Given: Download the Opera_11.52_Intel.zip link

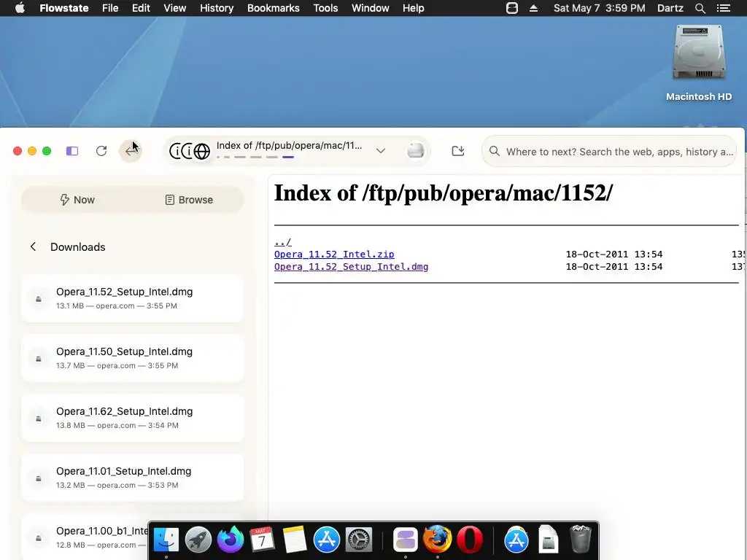Looking at the screenshot, I should 334,254.
